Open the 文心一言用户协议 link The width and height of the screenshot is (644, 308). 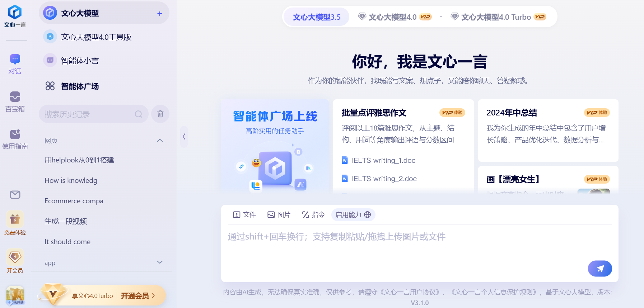410,292
